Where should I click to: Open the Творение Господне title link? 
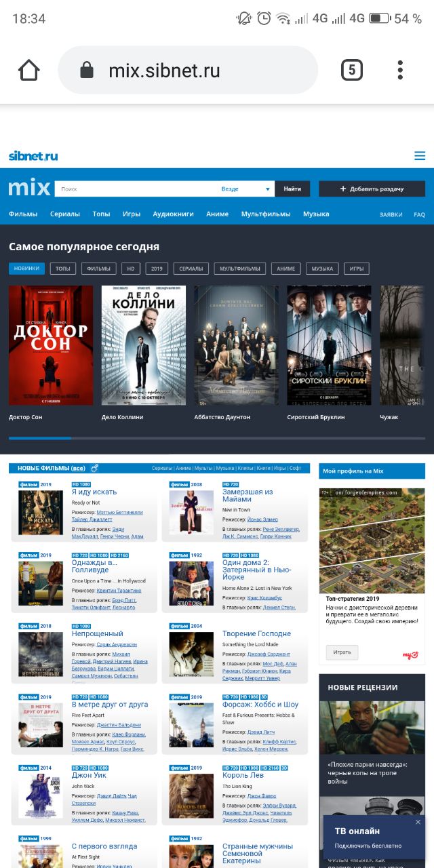256,633
